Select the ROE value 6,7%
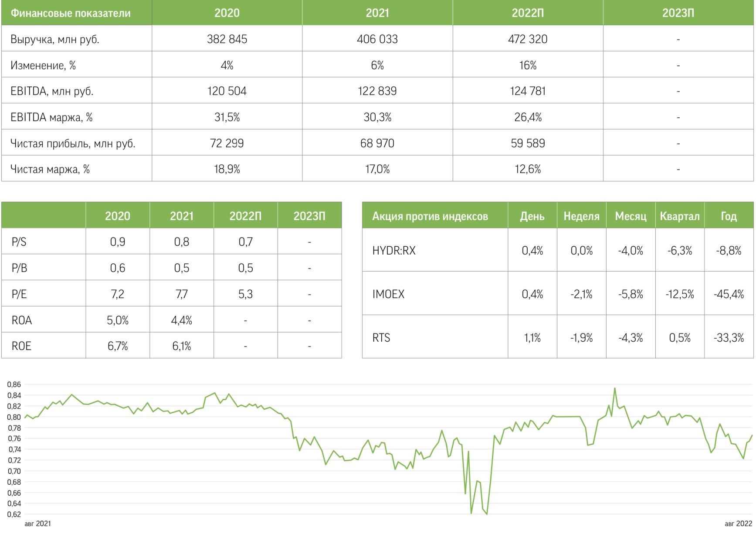Image resolution: width=756 pixels, height=534 pixels. coord(118,346)
